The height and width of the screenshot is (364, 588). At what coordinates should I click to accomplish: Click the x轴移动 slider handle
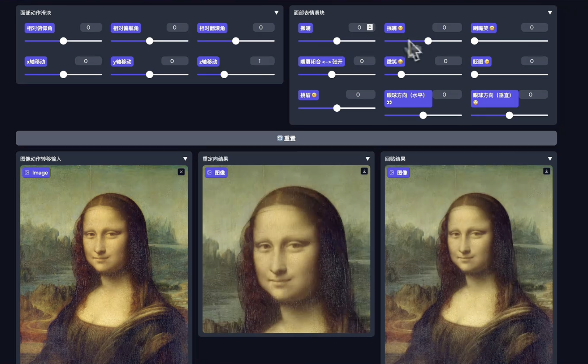point(63,75)
